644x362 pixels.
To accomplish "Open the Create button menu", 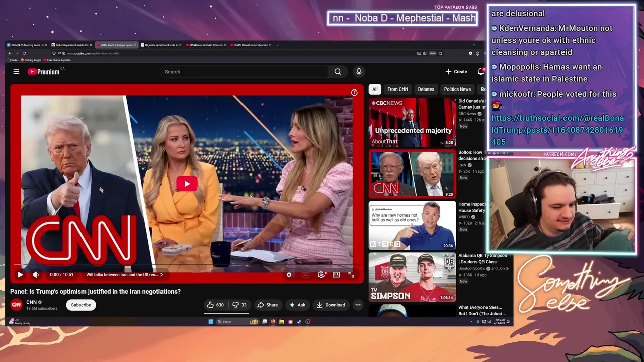I will [456, 72].
